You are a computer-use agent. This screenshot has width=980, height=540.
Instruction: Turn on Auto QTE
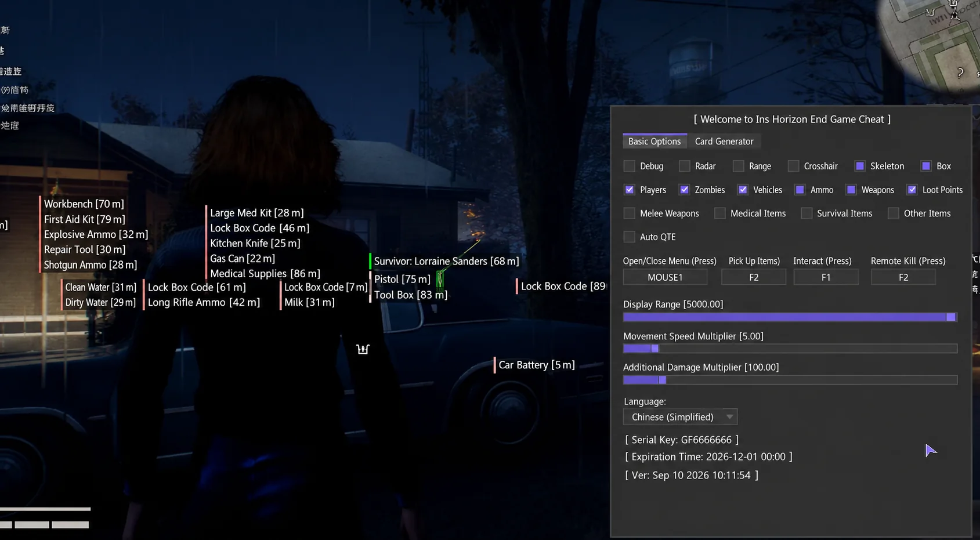pyautogui.click(x=630, y=237)
